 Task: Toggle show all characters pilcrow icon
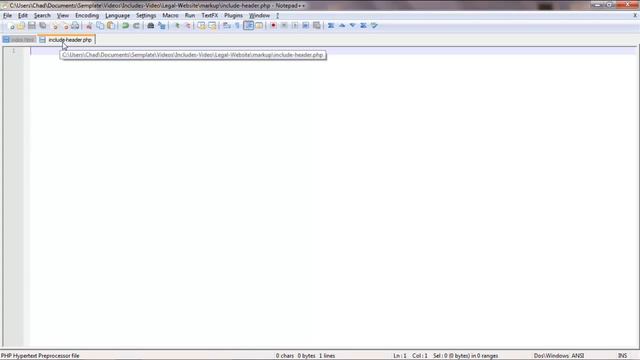(238, 26)
